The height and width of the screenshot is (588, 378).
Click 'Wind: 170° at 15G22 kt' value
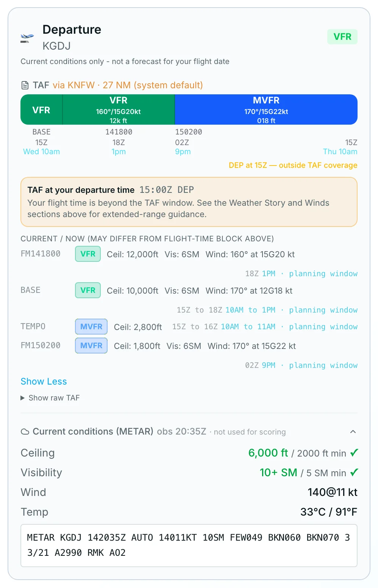[x=252, y=346]
